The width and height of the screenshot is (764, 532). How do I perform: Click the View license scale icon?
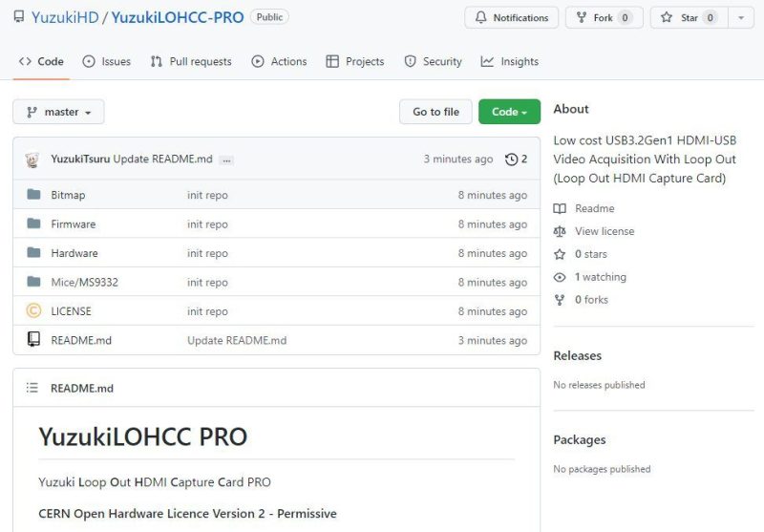[x=560, y=231]
